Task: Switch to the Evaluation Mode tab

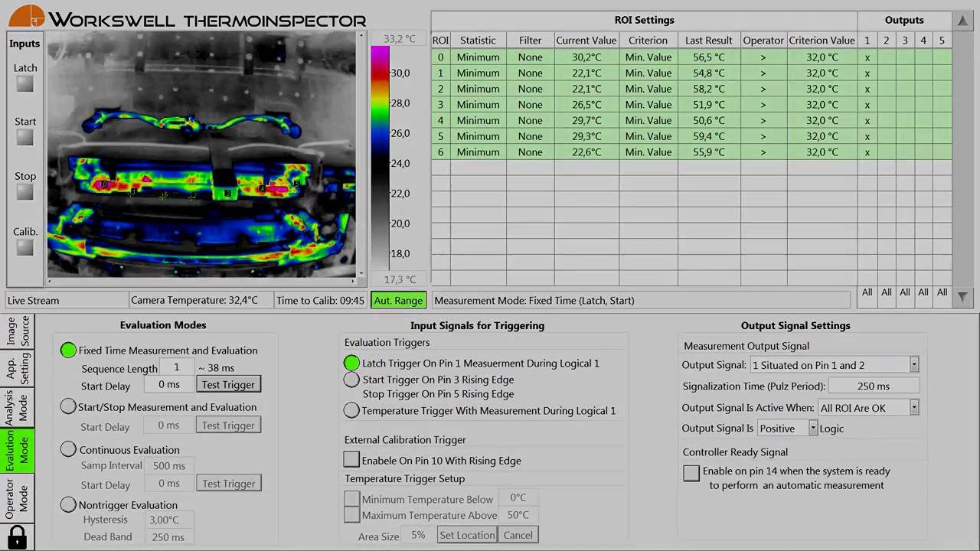Action: (18, 452)
